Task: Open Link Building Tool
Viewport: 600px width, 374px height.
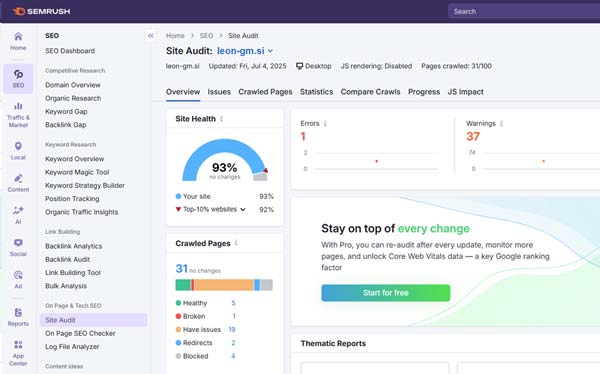Action: point(73,273)
